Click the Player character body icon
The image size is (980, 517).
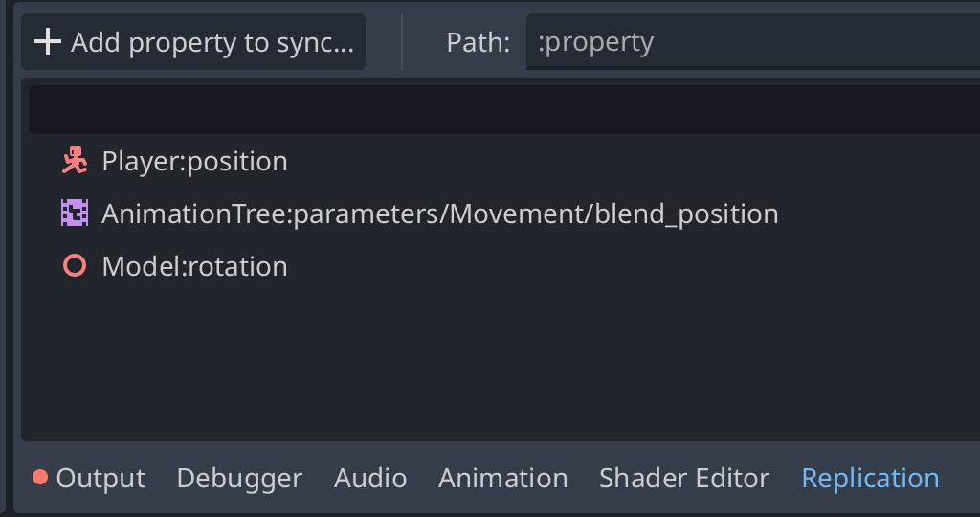(x=75, y=161)
